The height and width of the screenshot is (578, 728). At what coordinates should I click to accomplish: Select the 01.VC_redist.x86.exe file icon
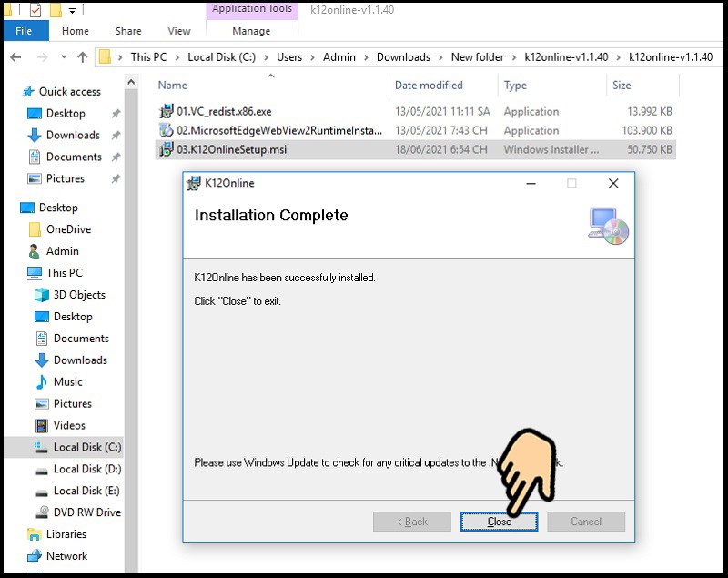pyautogui.click(x=167, y=111)
